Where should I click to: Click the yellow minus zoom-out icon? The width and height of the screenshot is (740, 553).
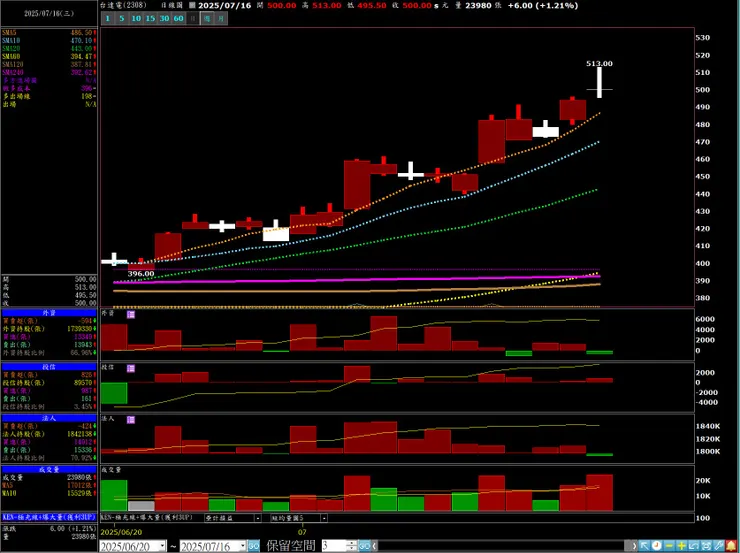pyautogui.click(x=669, y=546)
